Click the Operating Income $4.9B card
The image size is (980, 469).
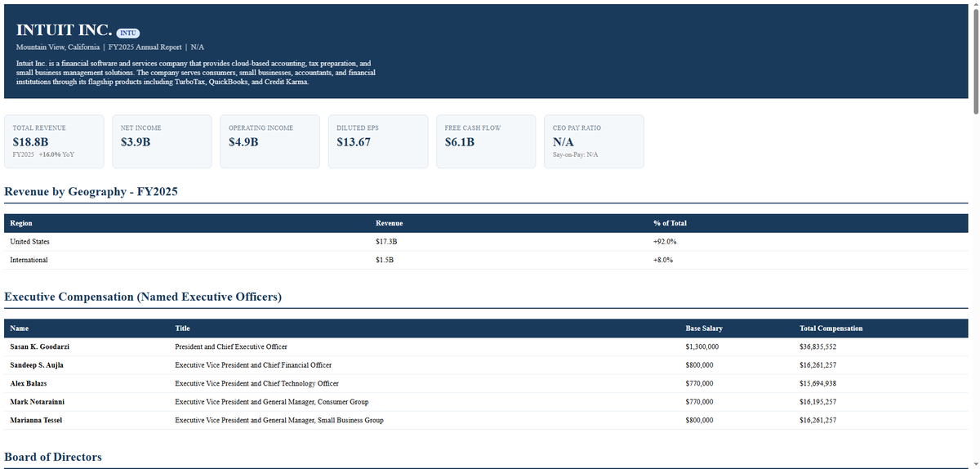[x=270, y=141]
